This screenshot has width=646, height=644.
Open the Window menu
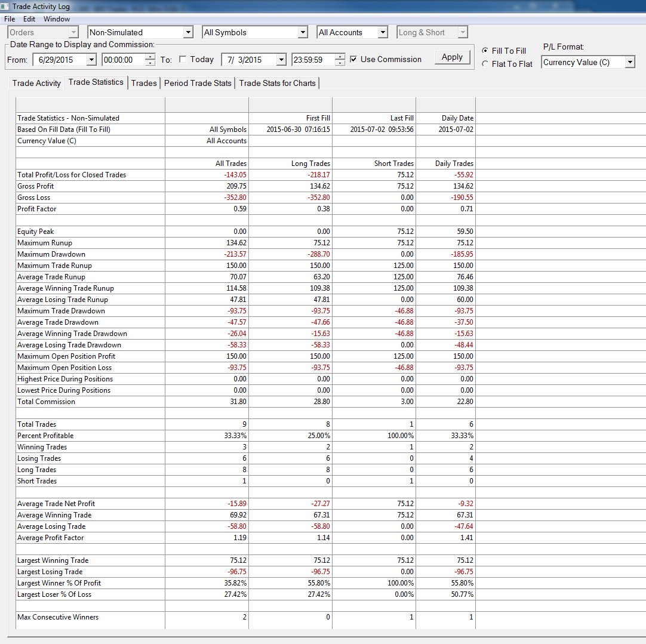coord(57,19)
